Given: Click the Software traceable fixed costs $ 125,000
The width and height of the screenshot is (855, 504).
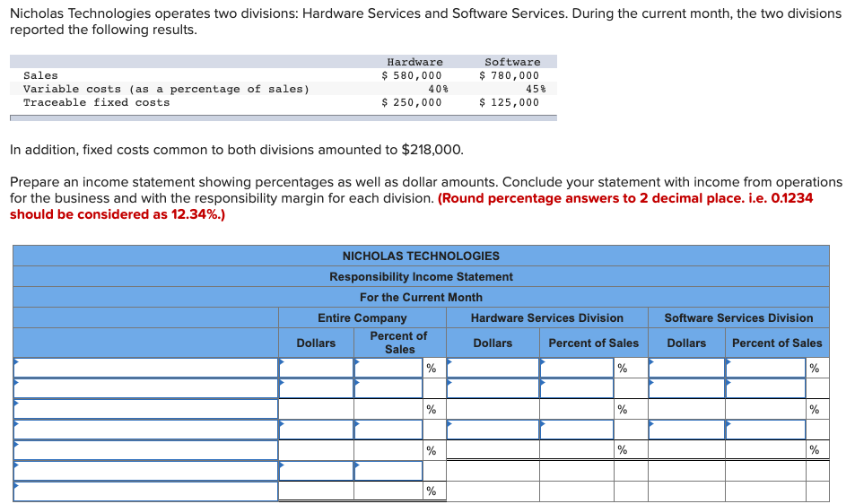Looking at the screenshot, I should coord(510,102).
